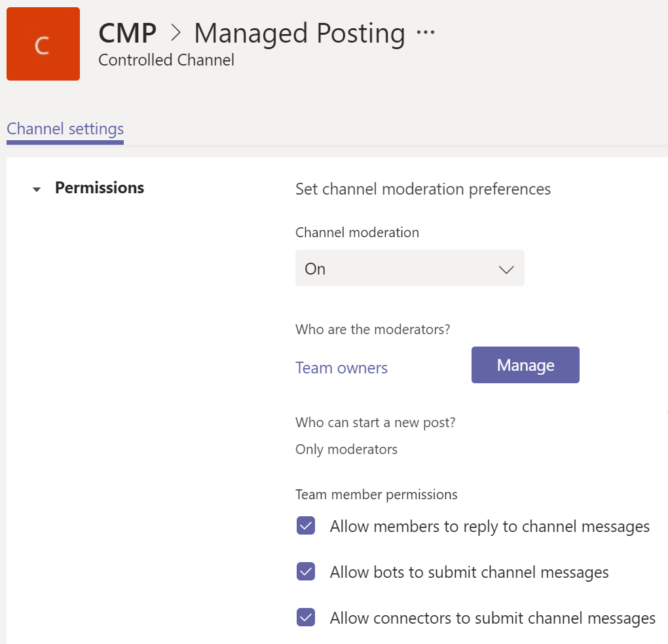Open the more options ellipsis menu
The height and width of the screenshot is (644, 668).
[426, 32]
